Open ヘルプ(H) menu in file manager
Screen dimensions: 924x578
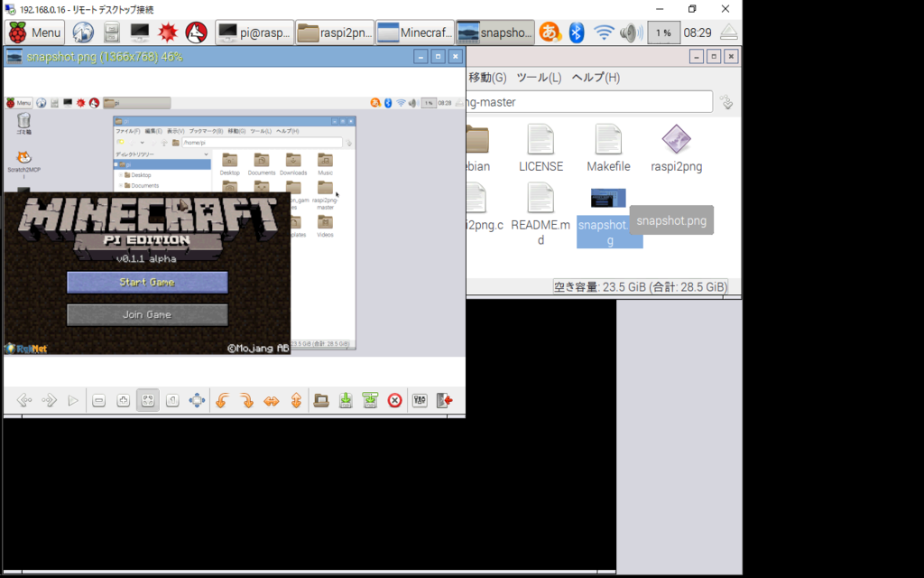click(x=596, y=78)
